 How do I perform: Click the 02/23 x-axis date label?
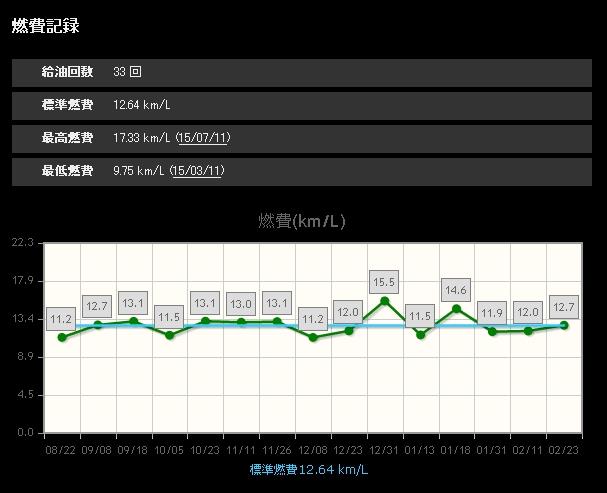coord(564,450)
